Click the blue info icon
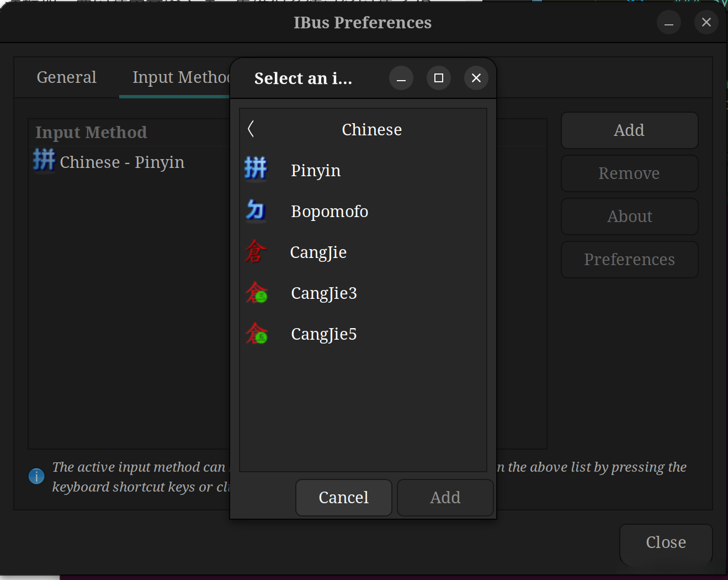Viewport: 728px width, 580px height. click(36, 476)
